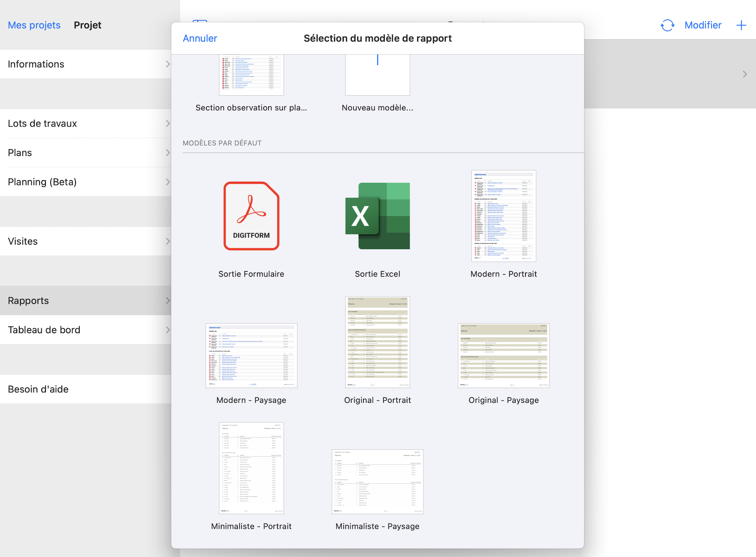Screen dimensions: 756x557
Task: Expand the Planning (Beta) chevron
Action: point(168,182)
